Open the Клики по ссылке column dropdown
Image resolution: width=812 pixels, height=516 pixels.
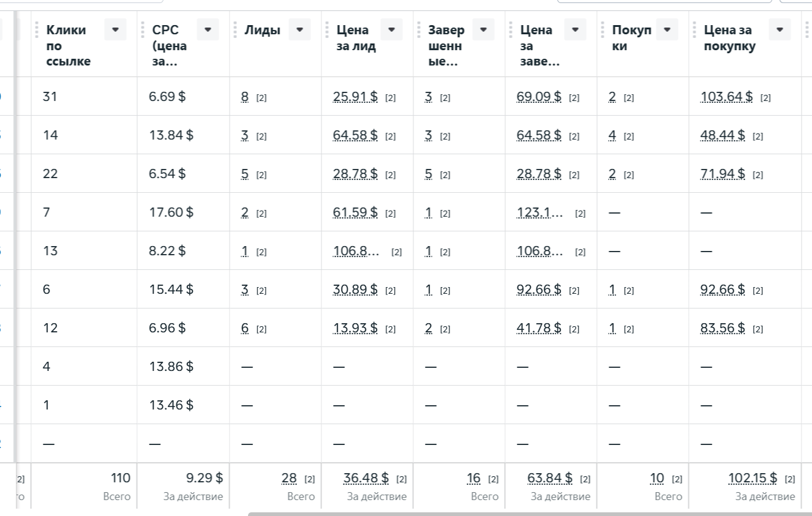pos(115,29)
